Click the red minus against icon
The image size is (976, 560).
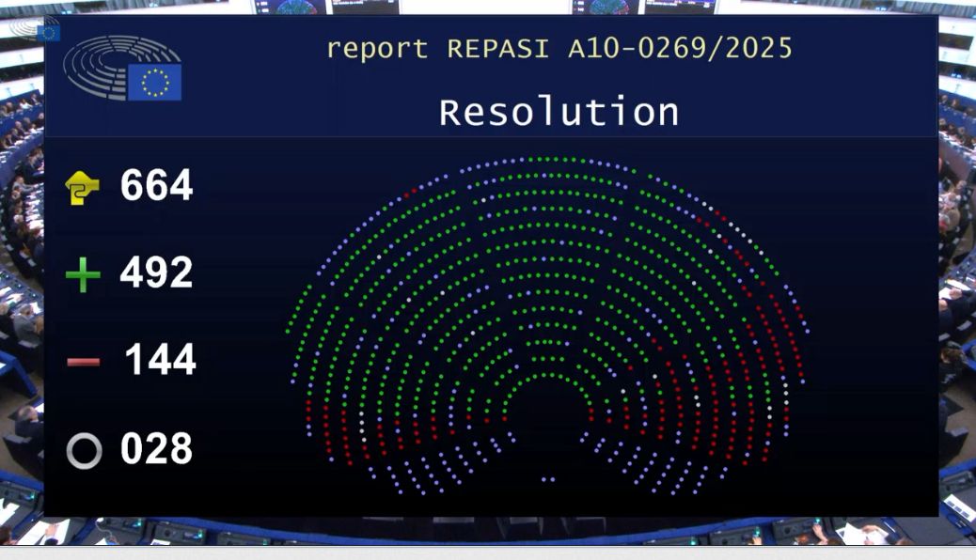(x=83, y=362)
